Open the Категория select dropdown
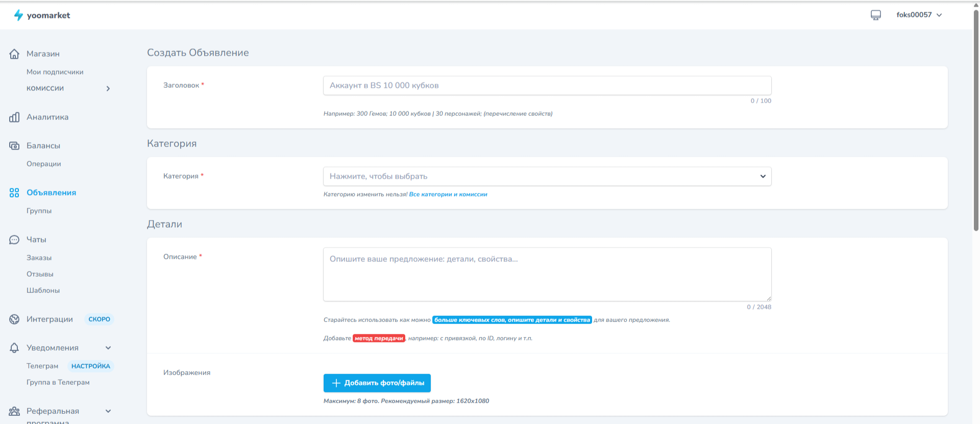Image resolution: width=980 pixels, height=424 pixels. (x=547, y=177)
